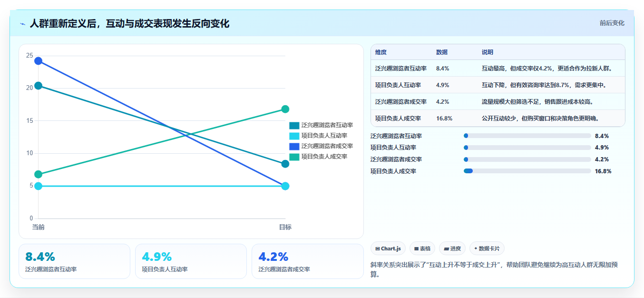Click the 项目负责人互动率 progress bar
Screen dimensions: 644x298
tap(527, 148)
